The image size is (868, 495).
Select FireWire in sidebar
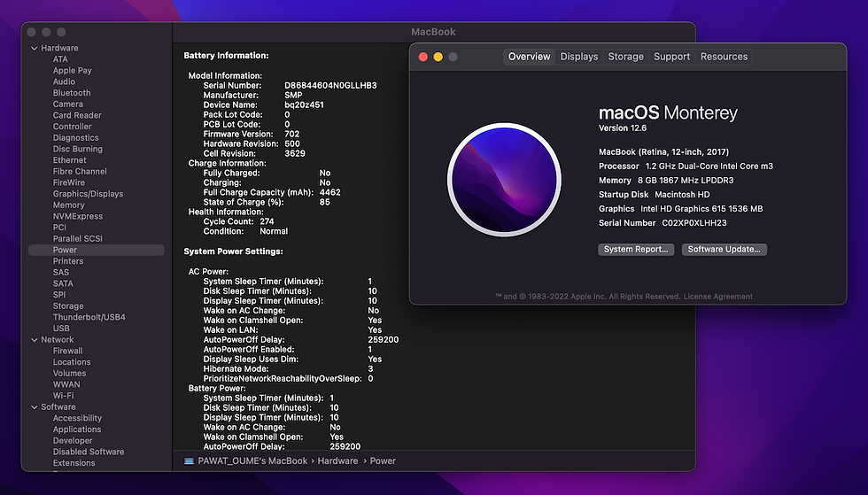(x=69, y=182)
